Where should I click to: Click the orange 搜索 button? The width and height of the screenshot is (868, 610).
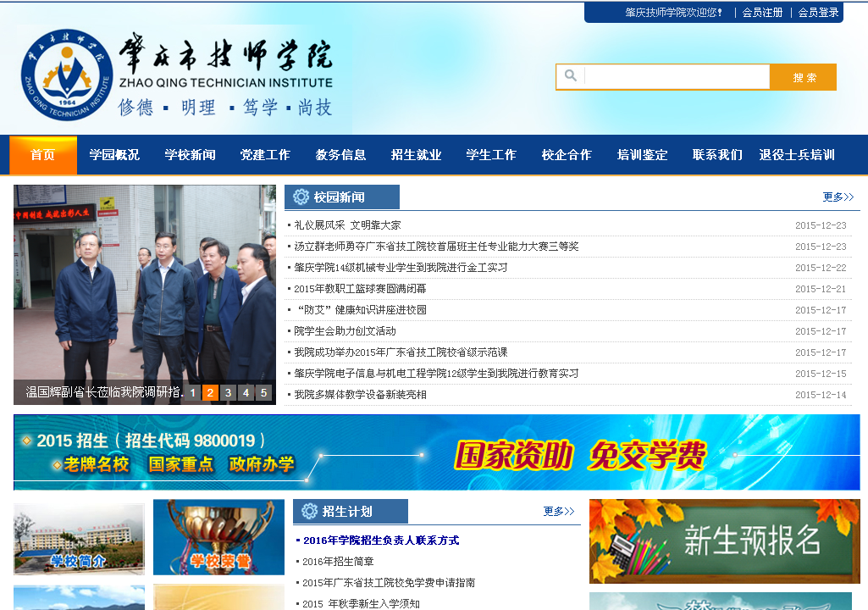(804, 77)
